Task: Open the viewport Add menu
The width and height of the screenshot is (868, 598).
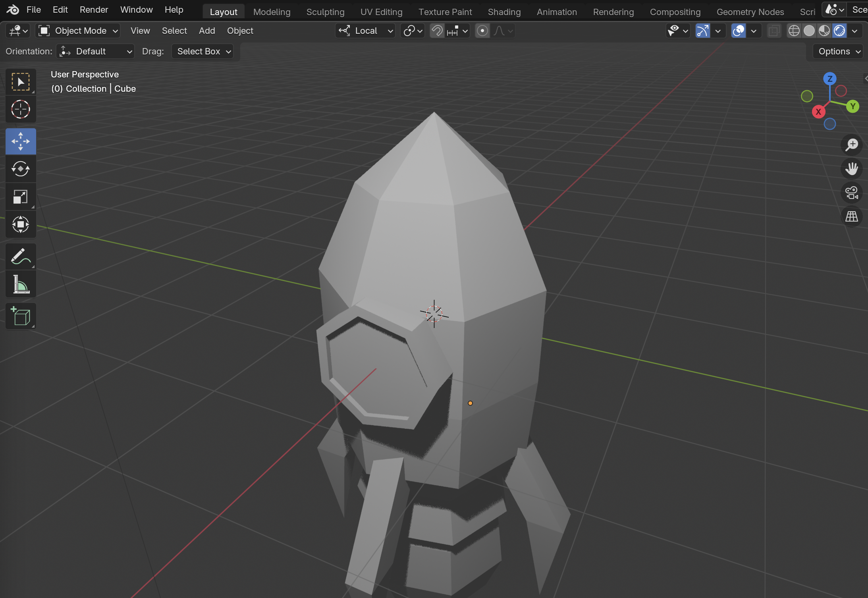Action: (x=207, y=31)
